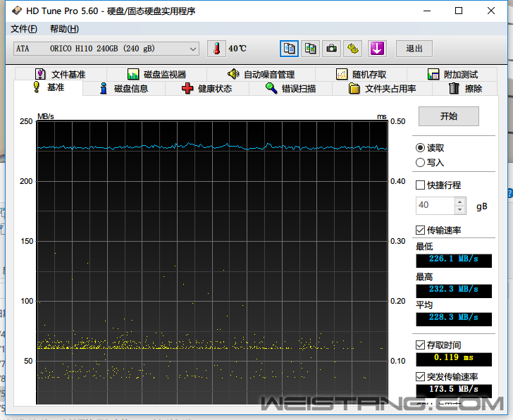
Task: Enable the 快捷行程 checkbox
Action: (x=420, y=185)
